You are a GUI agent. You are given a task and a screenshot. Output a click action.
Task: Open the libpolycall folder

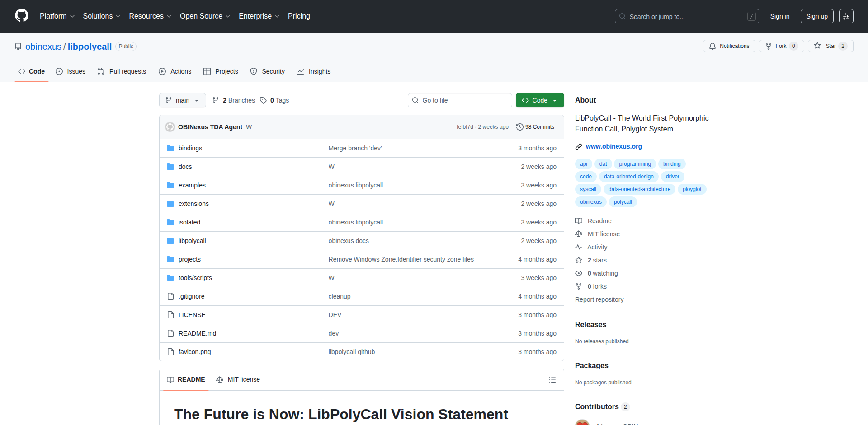[192, 241]
